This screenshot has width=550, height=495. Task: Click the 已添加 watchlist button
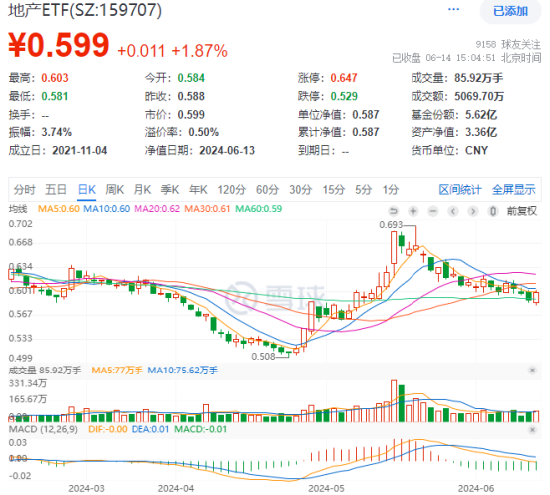pyautogui.click(x=510, y=11)
